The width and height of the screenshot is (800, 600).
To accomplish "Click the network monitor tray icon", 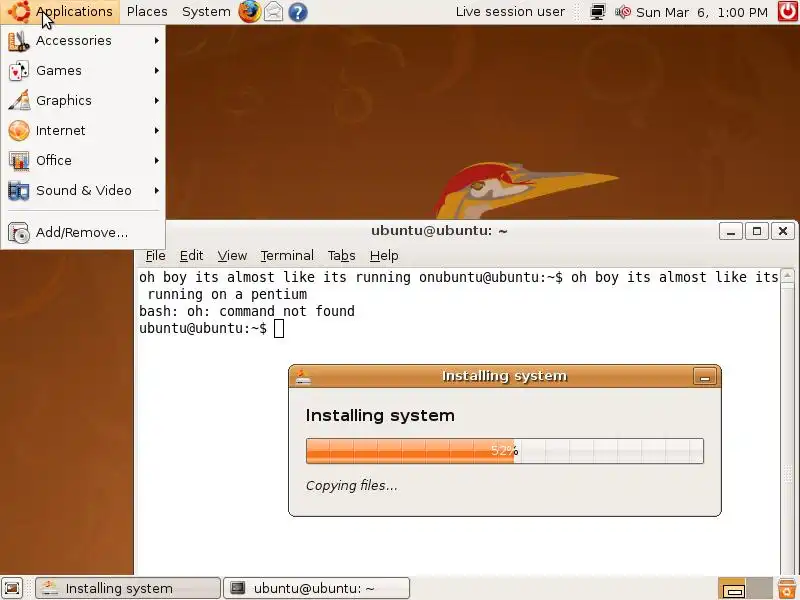I will 597,12.
